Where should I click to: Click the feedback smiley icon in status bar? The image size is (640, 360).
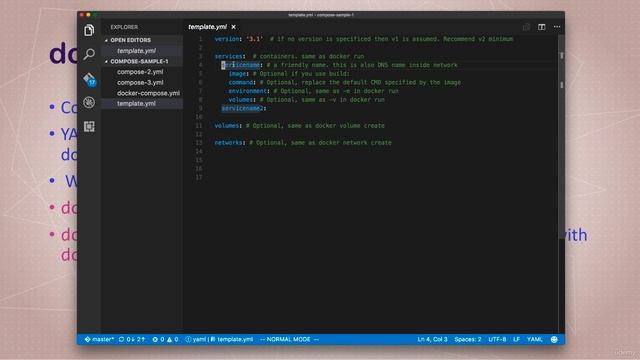(x=554, y=339)
